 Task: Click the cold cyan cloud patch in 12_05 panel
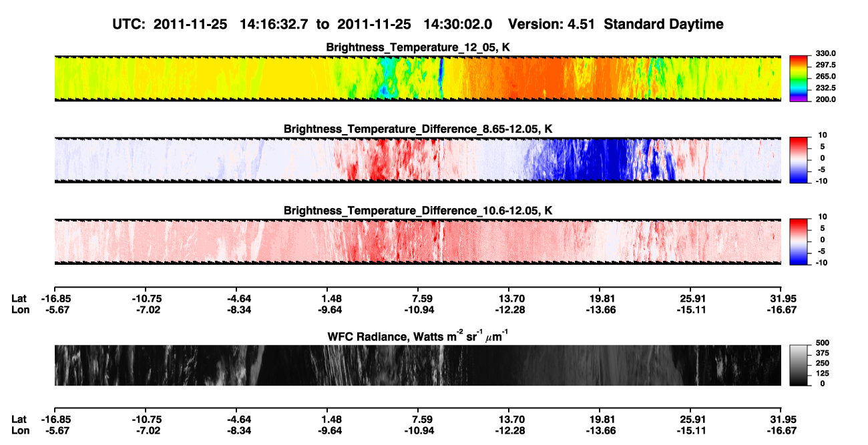(x=385, y=80)
